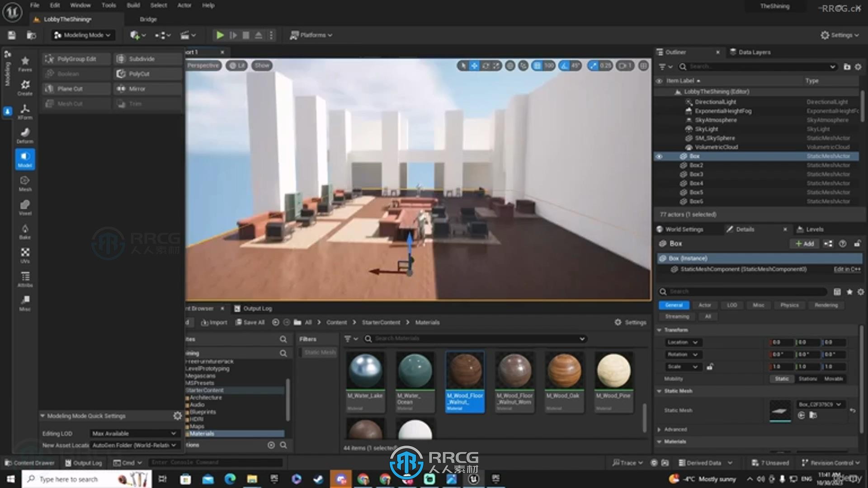
Task: Click the Eject button in the play toolbar
Action: 258,35
